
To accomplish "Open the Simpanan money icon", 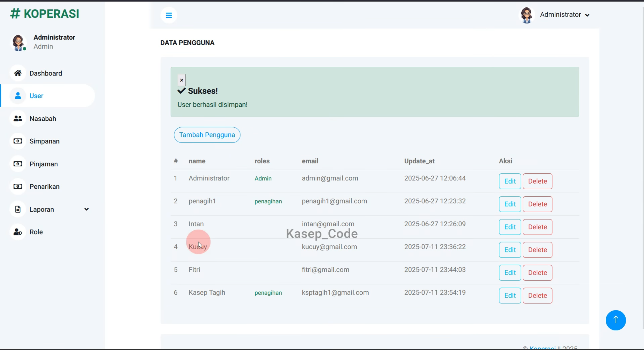I will 18,141.
